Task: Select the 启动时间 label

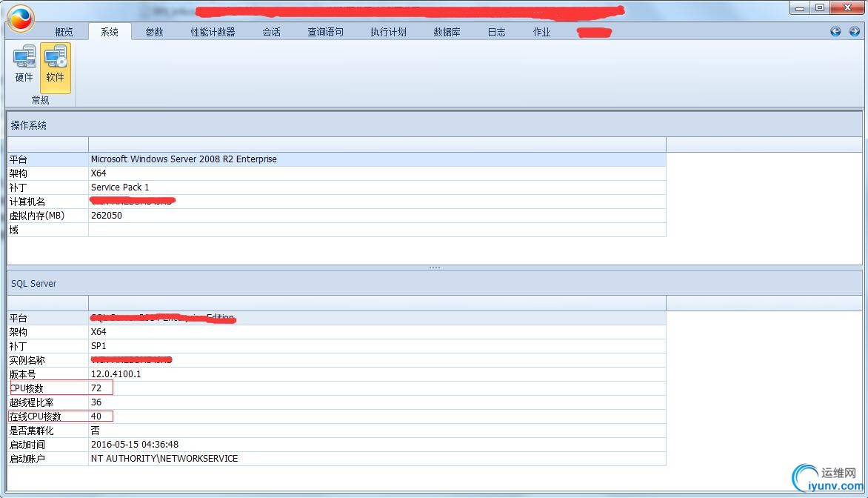Action: [x=27, y=445]
